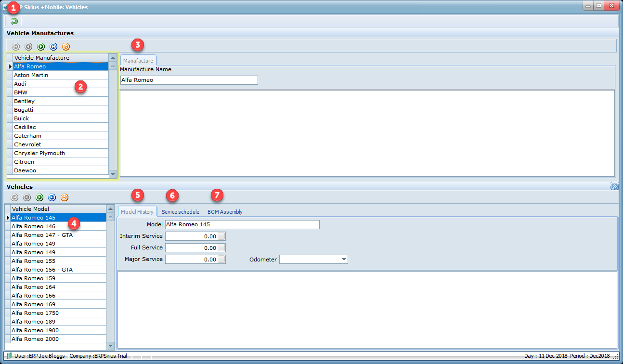
Task: Click the Major Service value field
Action: [x=192, y=260]
